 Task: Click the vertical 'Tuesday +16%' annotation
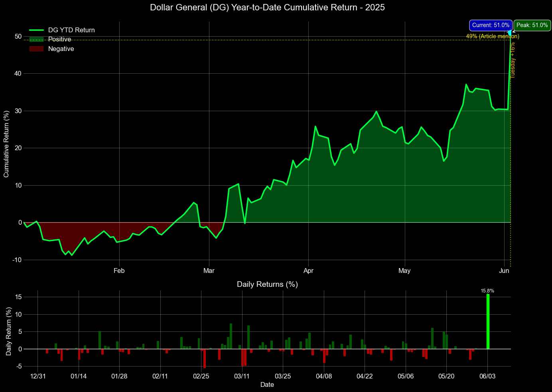click(x=513, y=60)
